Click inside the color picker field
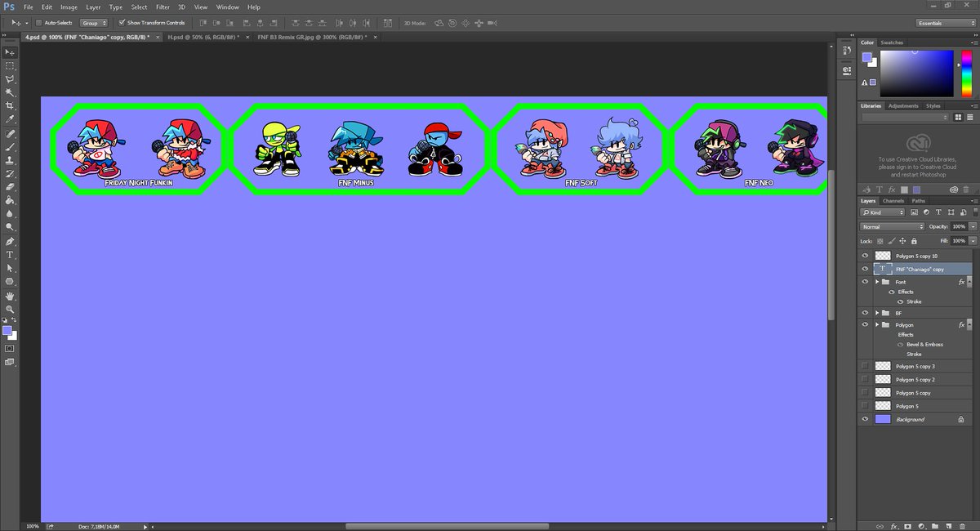The image size is (980, 531). pyautogui.click(x=916, y=73)
